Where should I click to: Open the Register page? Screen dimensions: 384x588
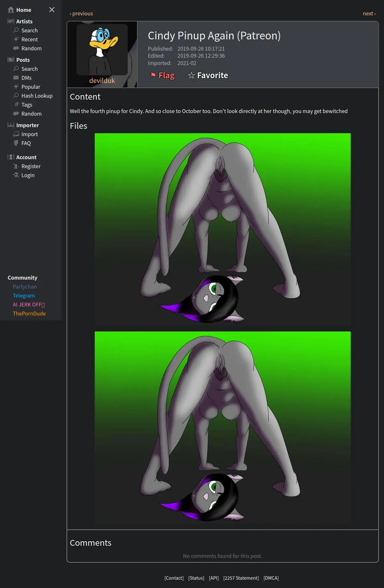[x=31, y=166]
